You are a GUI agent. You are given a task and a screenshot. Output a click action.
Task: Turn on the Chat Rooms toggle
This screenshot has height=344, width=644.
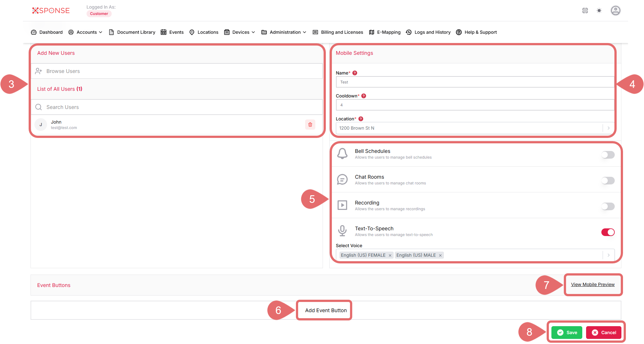click(608, 181)
